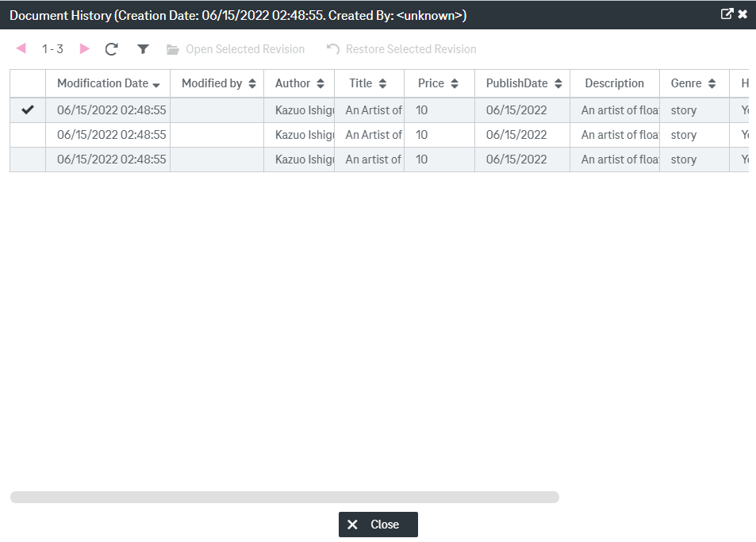Deselect the first revision's checkmark
The height and width of the screenshot is (542, 756).
[x=27, y=110]
